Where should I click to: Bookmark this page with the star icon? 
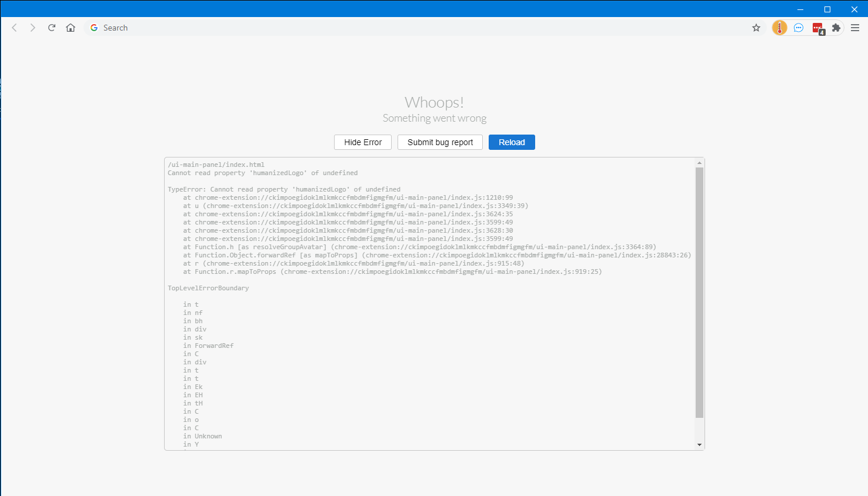(756, 28)
